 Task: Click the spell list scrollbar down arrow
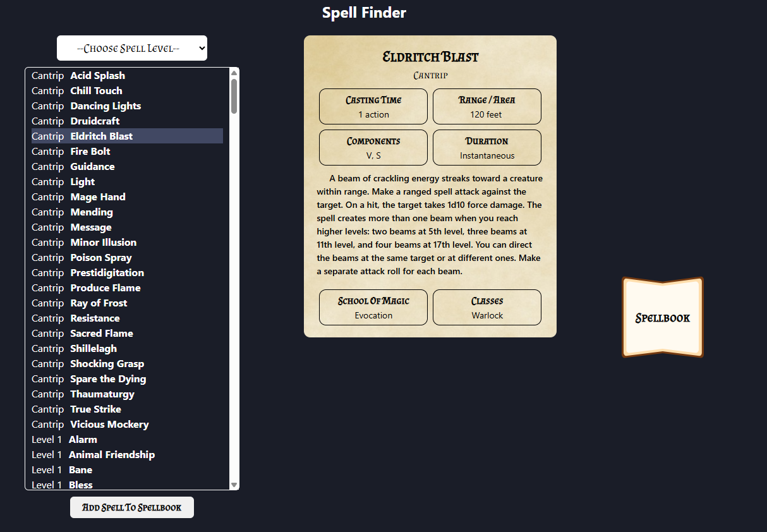point(234,485)
